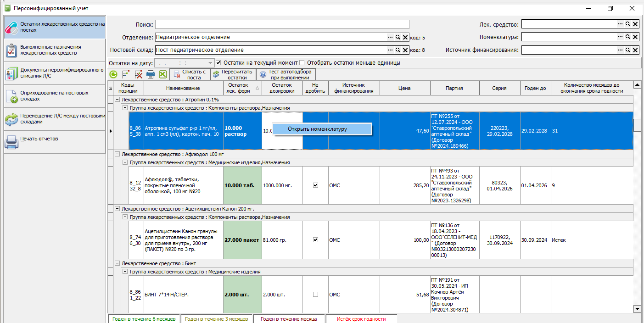Viewport: 644px width, 323px height.
Task: Toggle 'Остатки на текущий момент' checkbox
Action: pyautogui.click(x=218, y=62)
